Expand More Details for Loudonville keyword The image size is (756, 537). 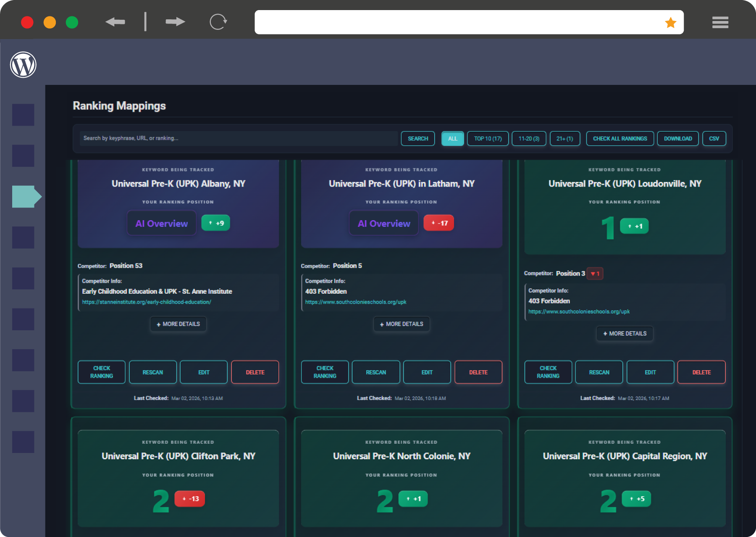[x=625, y=334]
